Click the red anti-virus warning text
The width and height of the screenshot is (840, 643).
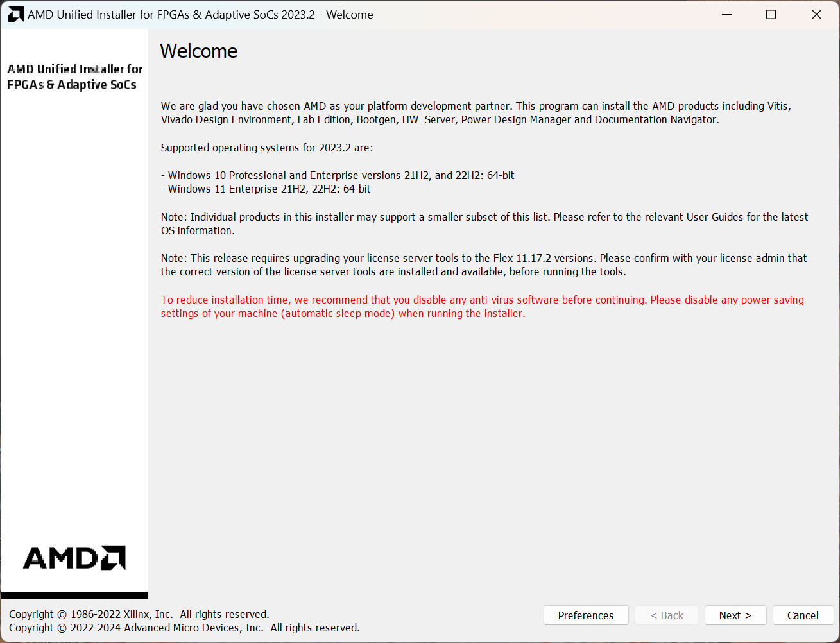481,307
